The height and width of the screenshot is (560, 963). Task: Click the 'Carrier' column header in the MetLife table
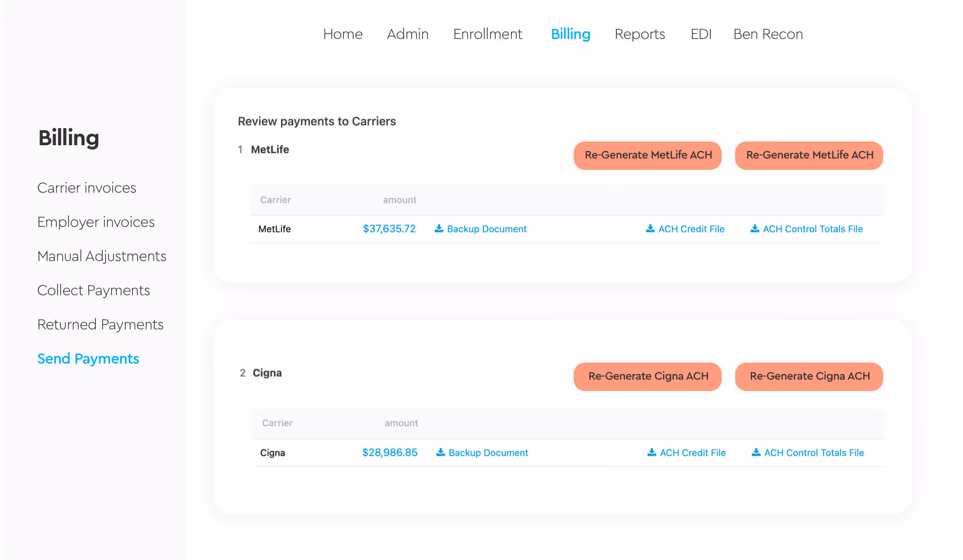(x=275, y=200)
